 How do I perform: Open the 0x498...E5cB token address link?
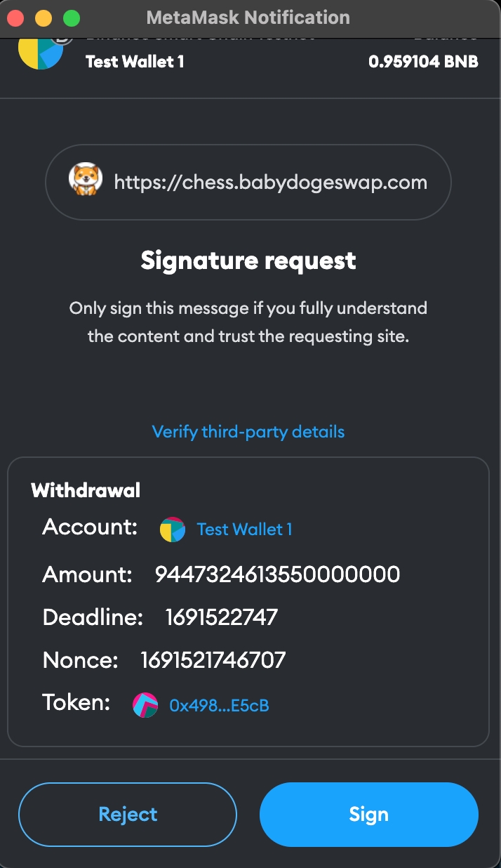[x=219, y=705]
